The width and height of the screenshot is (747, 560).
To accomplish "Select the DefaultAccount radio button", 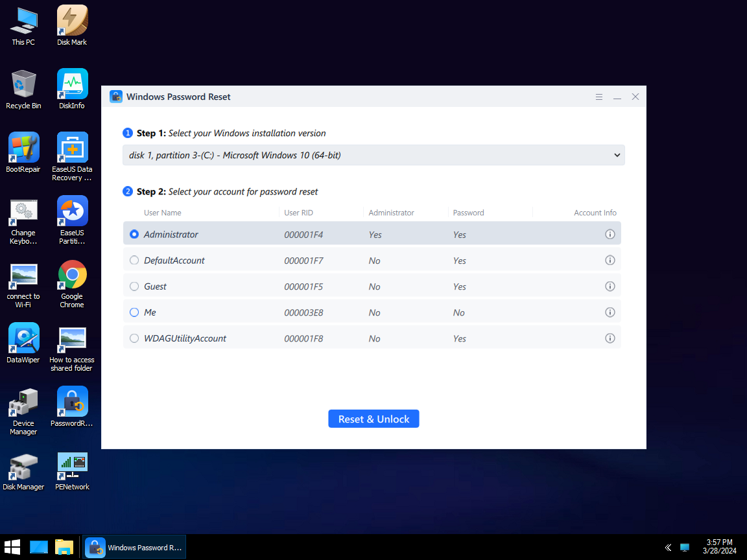I will tap(134, 261).
